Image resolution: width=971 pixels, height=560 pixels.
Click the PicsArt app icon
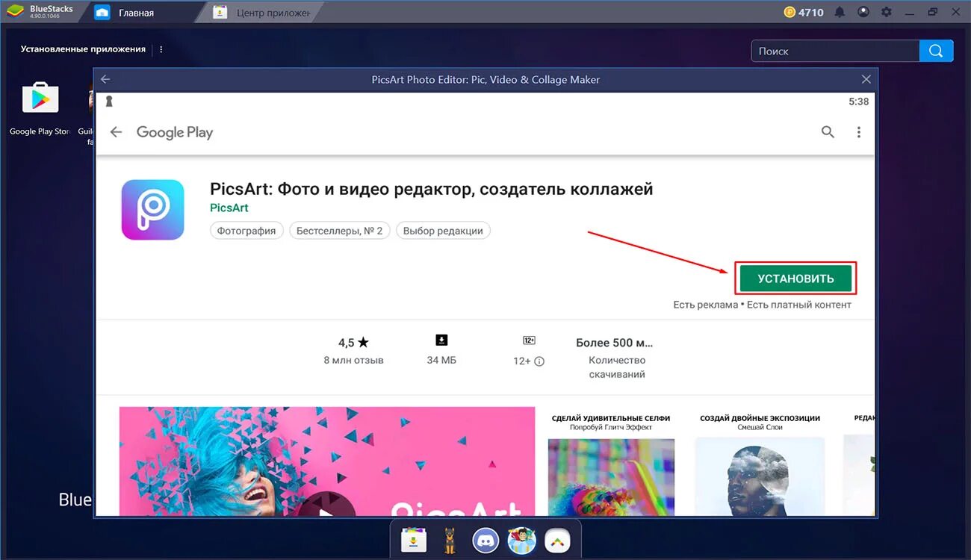pos(152,210)
